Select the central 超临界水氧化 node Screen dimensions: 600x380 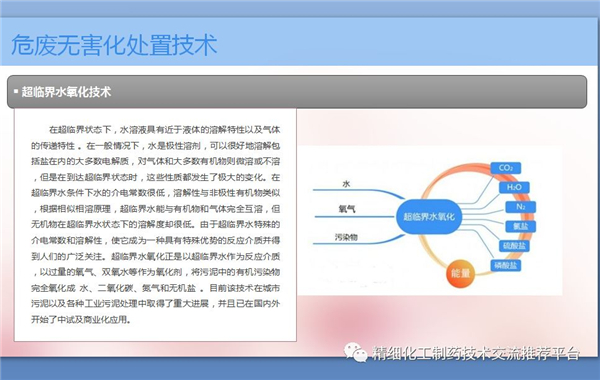pyautogui.click(x=429, y=217)
